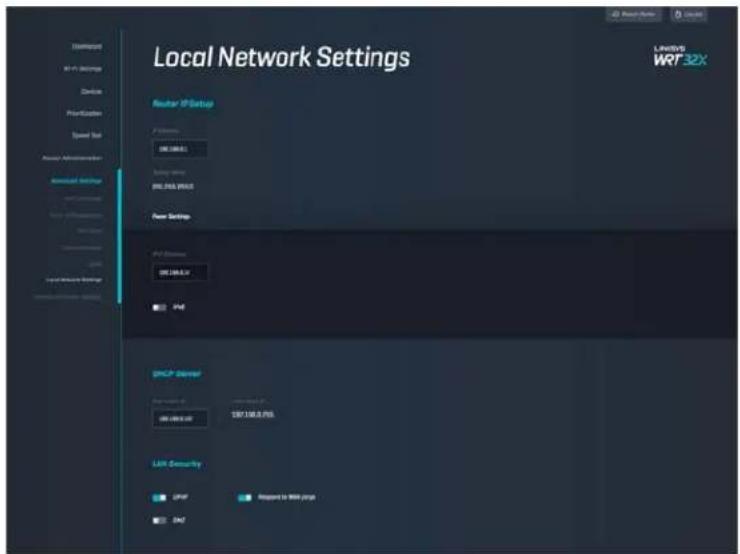Click the Local Network Settings page title
This screenshot has height=554, width=740.
click(282, 58)
